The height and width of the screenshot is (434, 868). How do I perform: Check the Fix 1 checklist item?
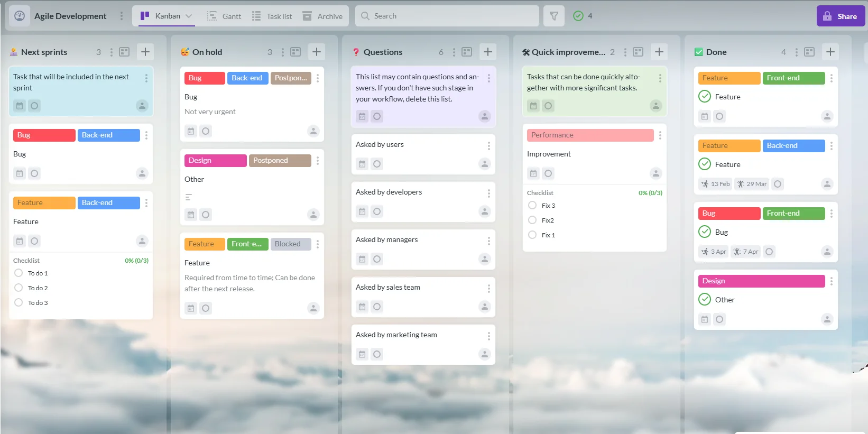point(532,235)
